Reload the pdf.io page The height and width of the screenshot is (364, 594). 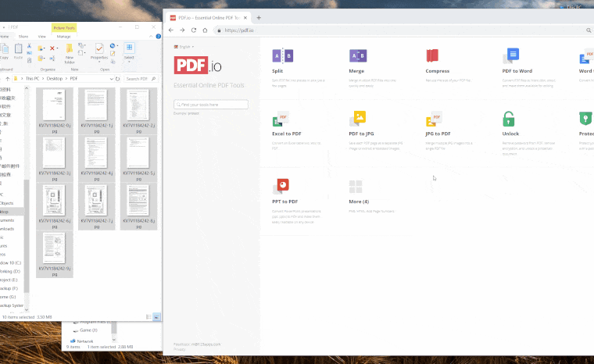point(194,30)
